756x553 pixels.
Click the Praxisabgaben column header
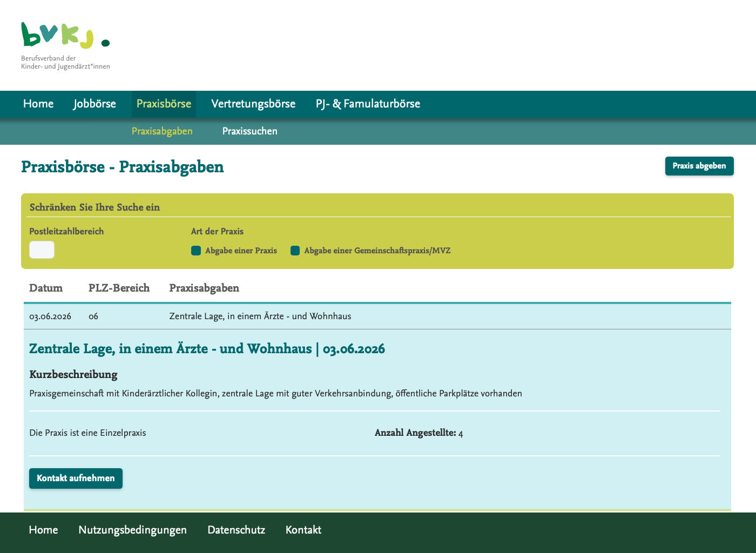[204, 288]
